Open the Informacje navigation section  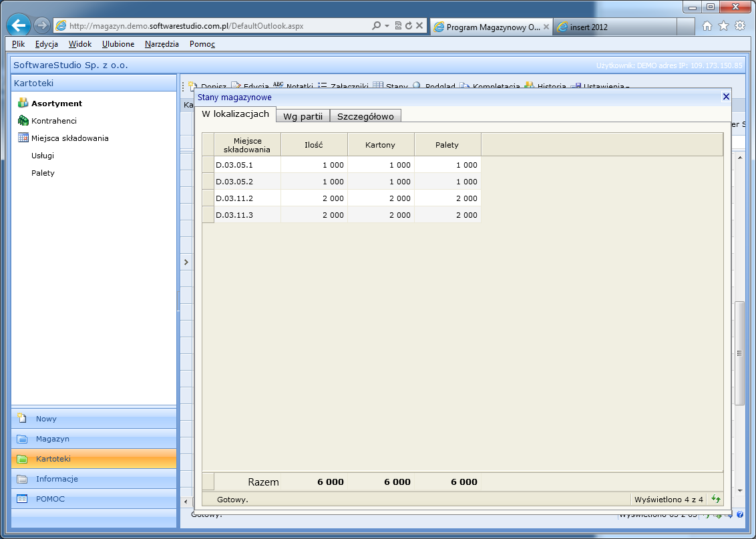point(57,479)
